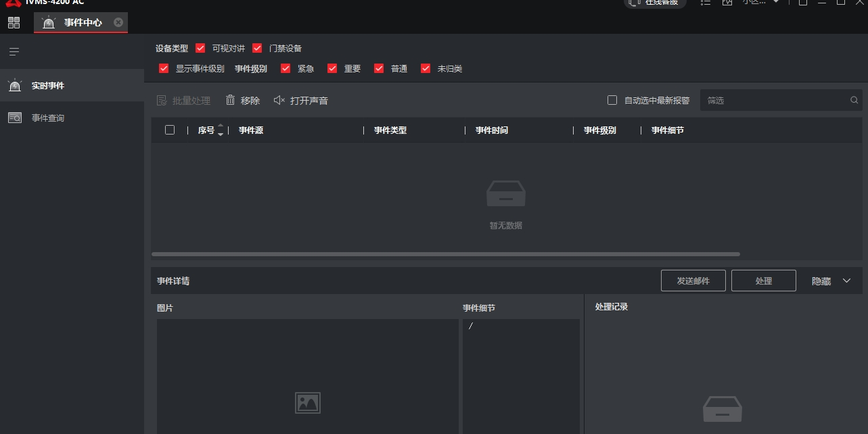Click the 移除 trash icon
The height and width of the screenshot is (434, 868).
230,100
